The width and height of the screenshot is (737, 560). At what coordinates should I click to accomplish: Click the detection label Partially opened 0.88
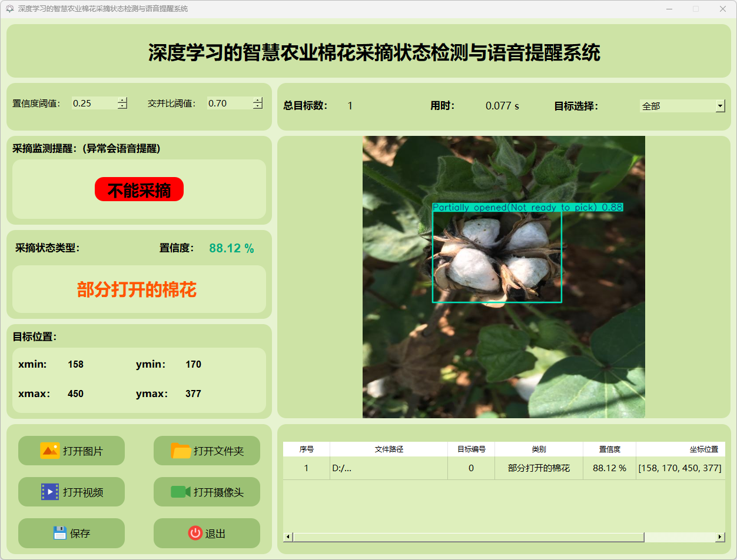pyautogui.click(x=527, y=207)
